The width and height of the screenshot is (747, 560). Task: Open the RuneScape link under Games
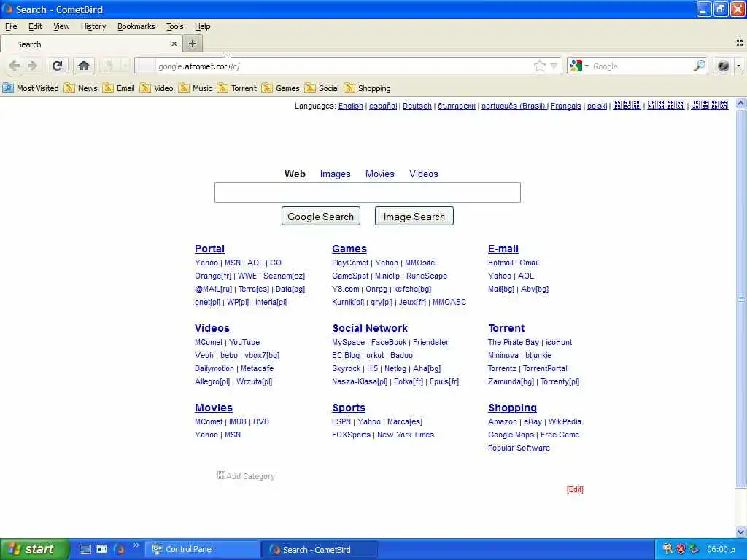427,276
